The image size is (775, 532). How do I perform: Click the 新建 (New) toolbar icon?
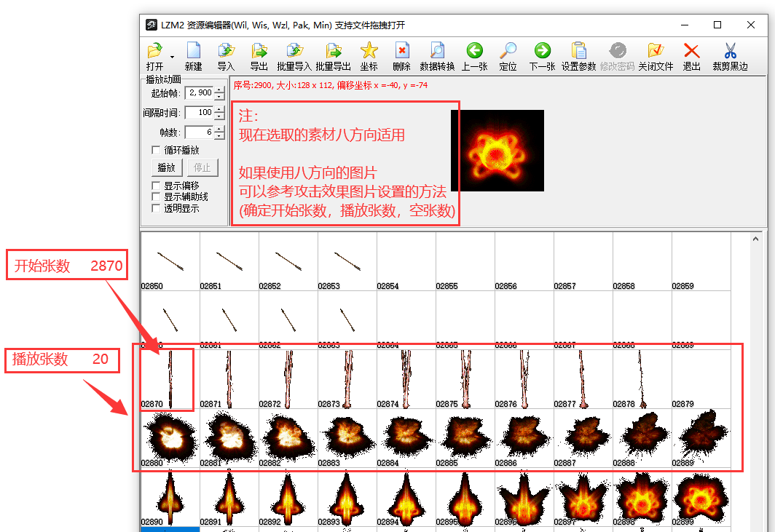tap(193, 51)
